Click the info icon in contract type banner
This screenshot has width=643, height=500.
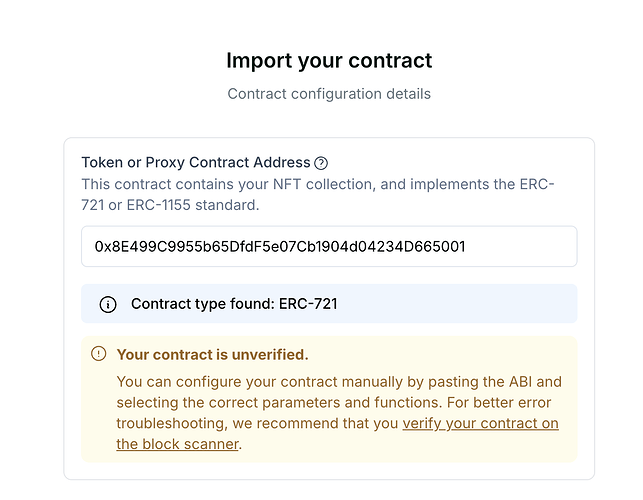coord(108,304)
